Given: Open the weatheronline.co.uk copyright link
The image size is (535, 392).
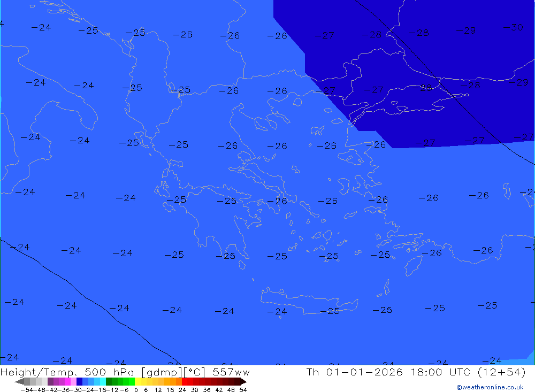Looking at the screenshot, I should (490, 387).
